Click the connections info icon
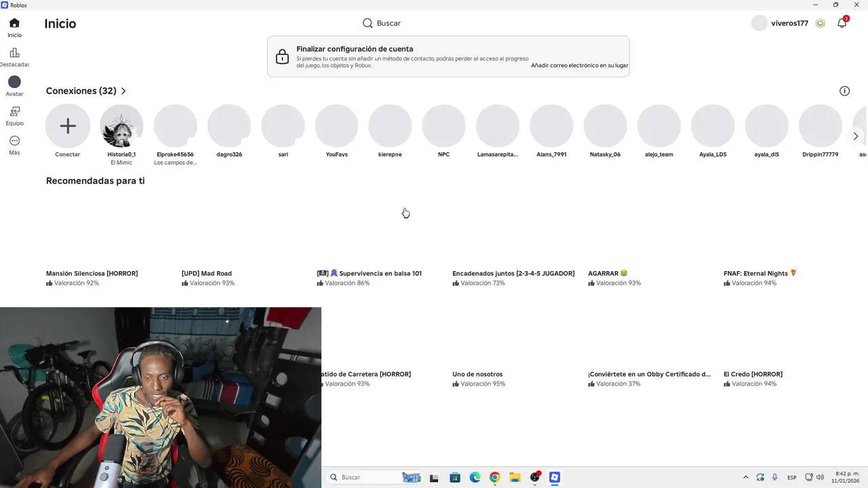868x488 pixels. (844, 91)
